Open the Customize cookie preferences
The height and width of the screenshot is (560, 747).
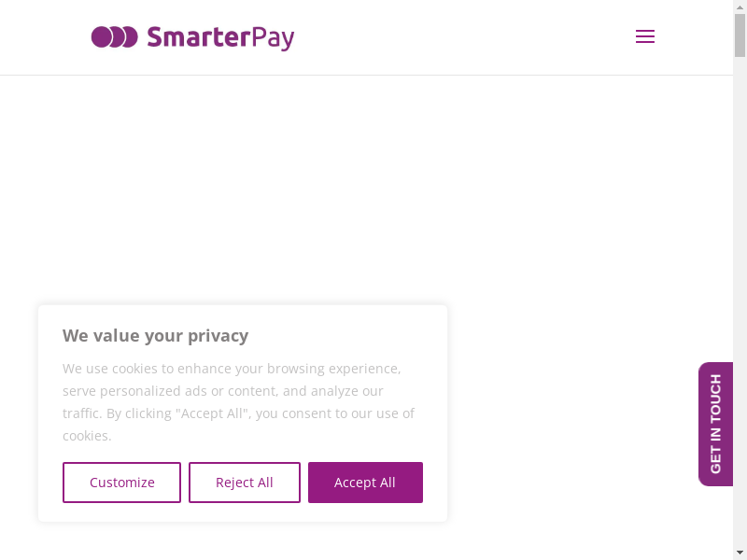(x=122, y=483)
